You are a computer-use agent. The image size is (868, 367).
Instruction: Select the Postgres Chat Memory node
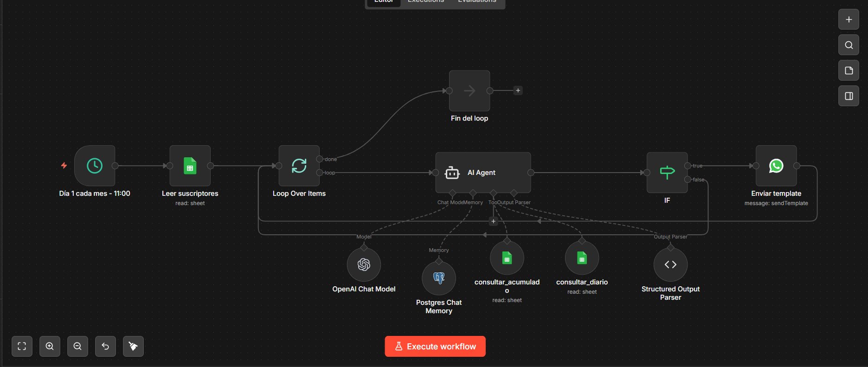(x=439, y=278)
